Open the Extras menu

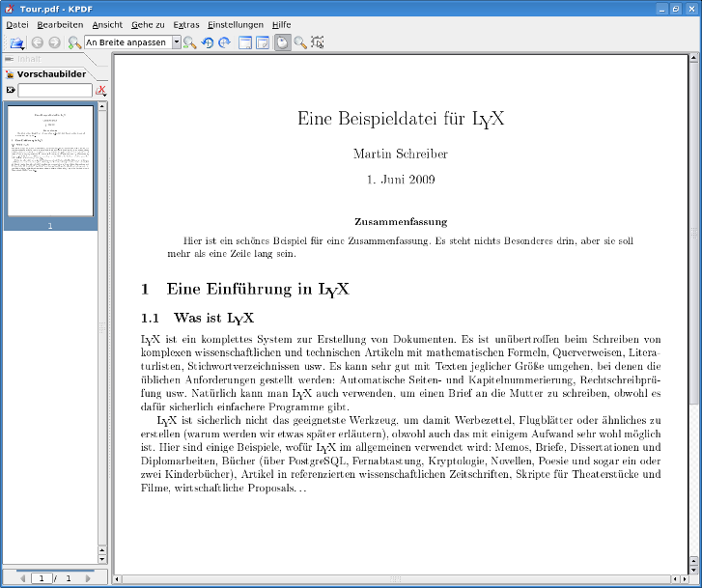[186, 25]
